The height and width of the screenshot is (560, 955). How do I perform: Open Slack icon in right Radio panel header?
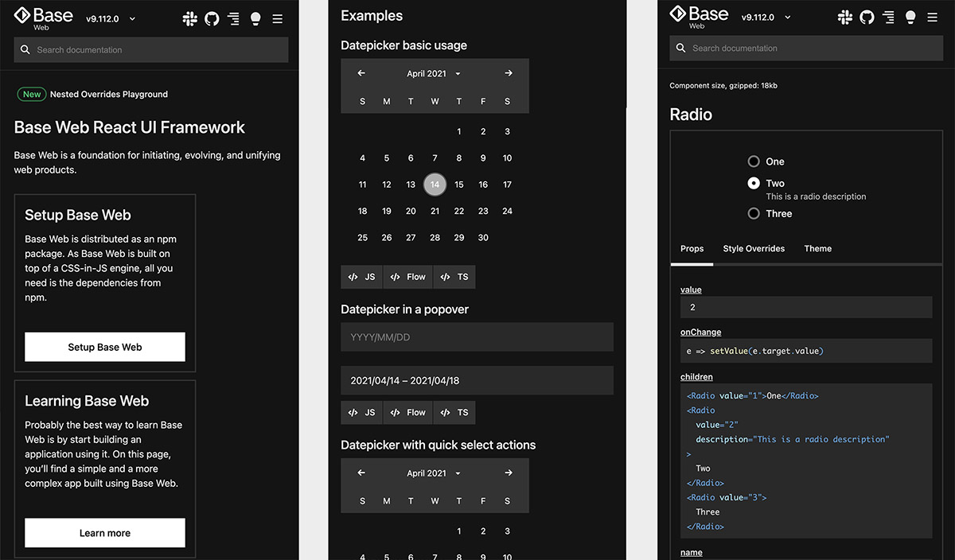[x=845, y=17]
